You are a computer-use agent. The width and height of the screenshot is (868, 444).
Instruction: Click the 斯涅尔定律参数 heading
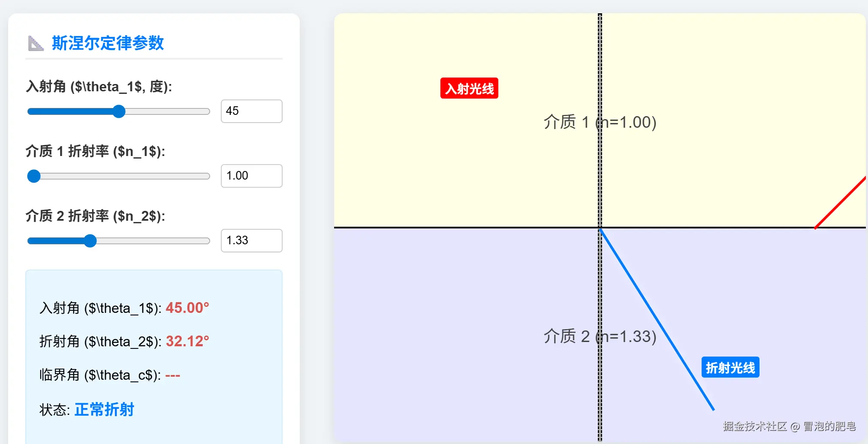108,43
